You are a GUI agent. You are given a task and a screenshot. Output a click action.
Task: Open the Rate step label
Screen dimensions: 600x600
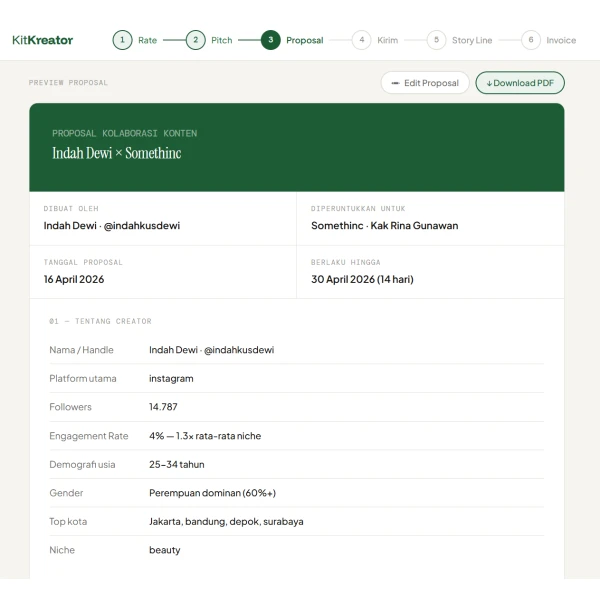point(147,40)
